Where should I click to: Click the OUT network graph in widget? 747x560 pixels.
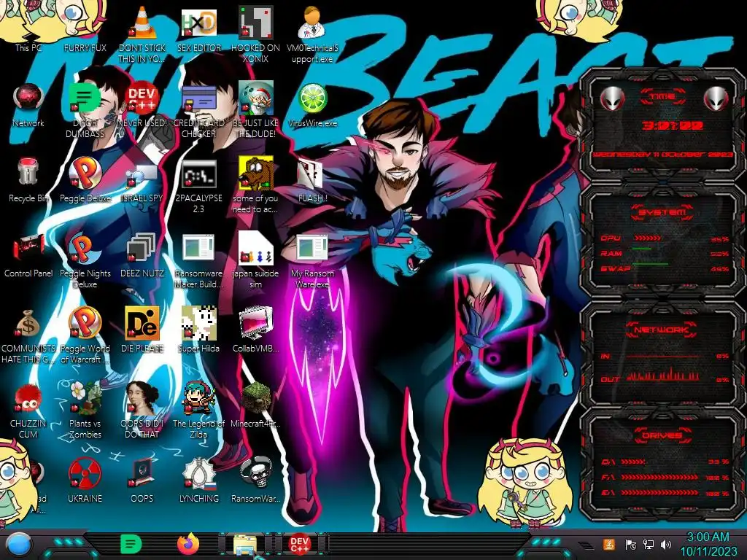pyautogui.click(x=663, y=376)
